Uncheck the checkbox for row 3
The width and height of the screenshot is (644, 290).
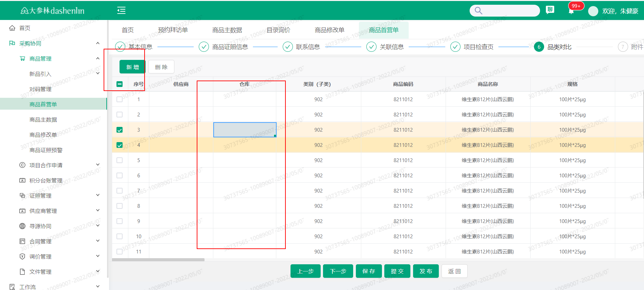(x=120, y=130)
